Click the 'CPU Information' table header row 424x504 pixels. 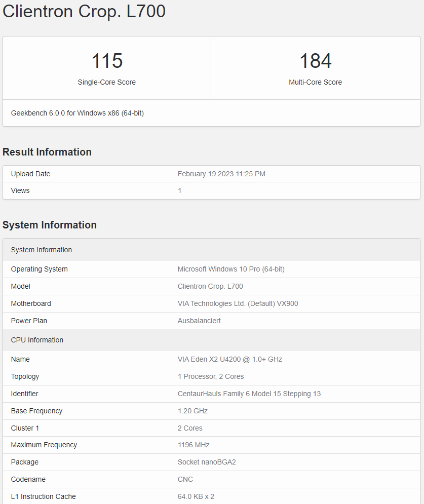212,340
